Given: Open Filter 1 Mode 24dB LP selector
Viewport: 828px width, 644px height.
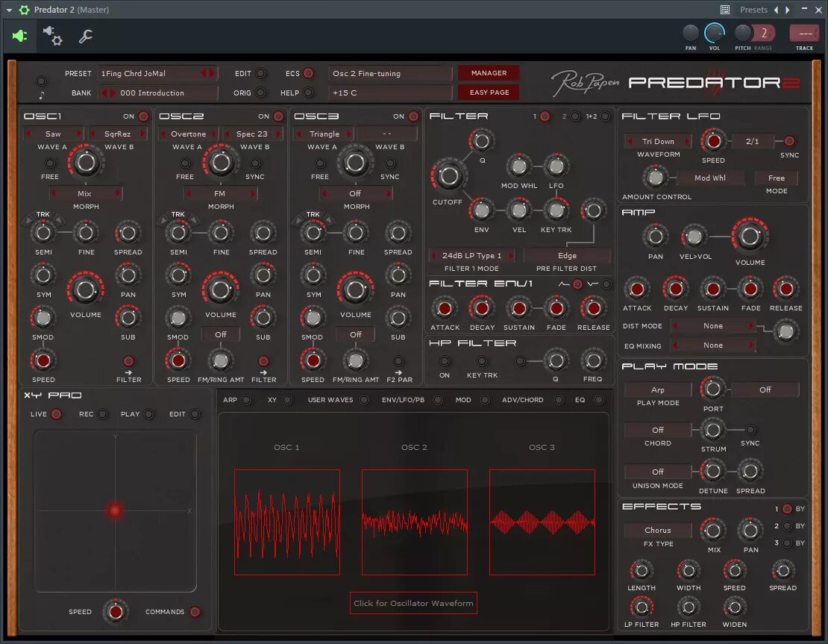Looking at the screenshot, I should [x=472, y=256].
